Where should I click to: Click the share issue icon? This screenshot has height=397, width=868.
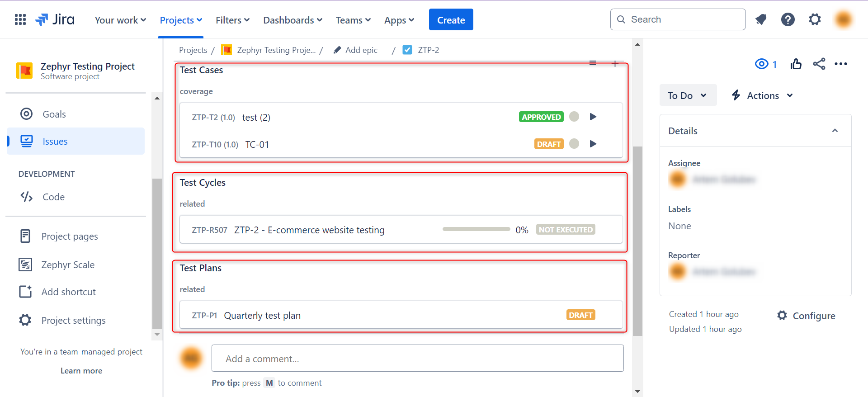point(819,64)
